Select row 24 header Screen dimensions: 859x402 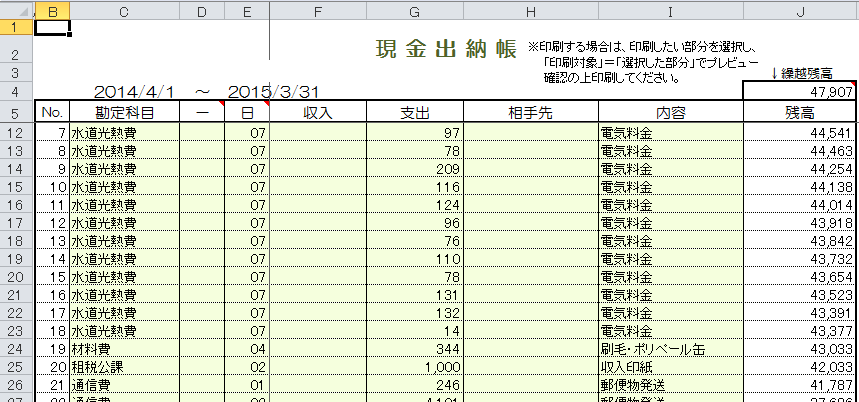coord(16,349)
